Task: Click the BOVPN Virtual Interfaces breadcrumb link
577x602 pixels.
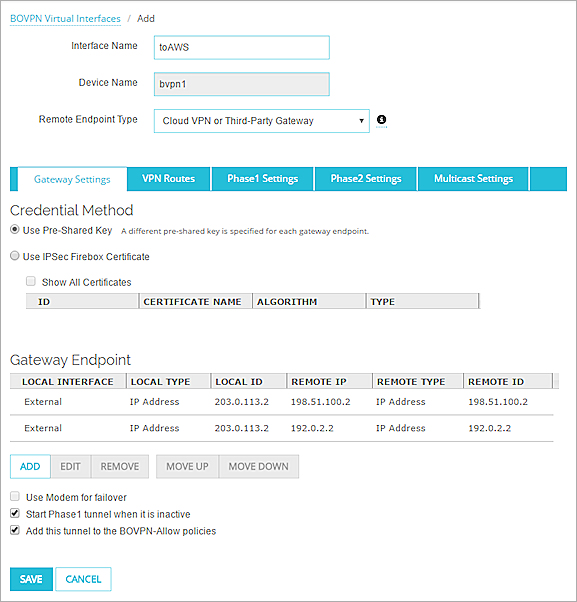Action: coord(65,18)
